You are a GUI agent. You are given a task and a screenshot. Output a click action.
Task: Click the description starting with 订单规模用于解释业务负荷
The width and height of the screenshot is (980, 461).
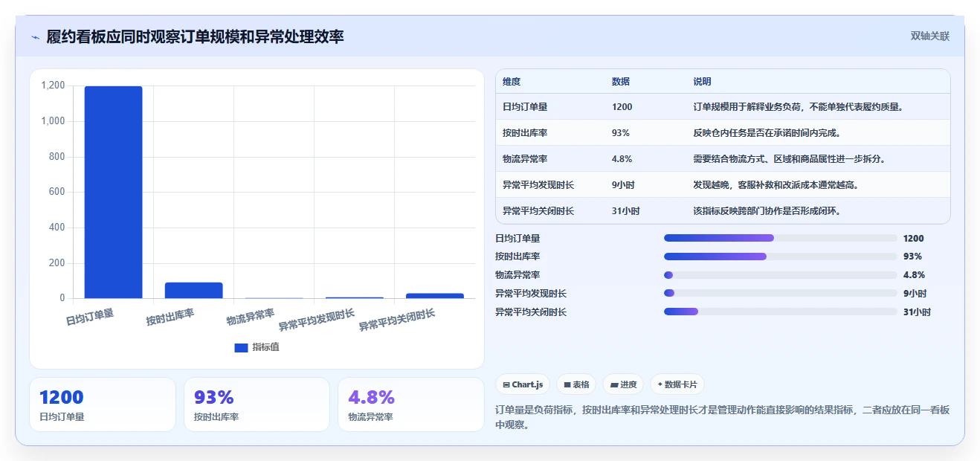click(x=799, y=107)
